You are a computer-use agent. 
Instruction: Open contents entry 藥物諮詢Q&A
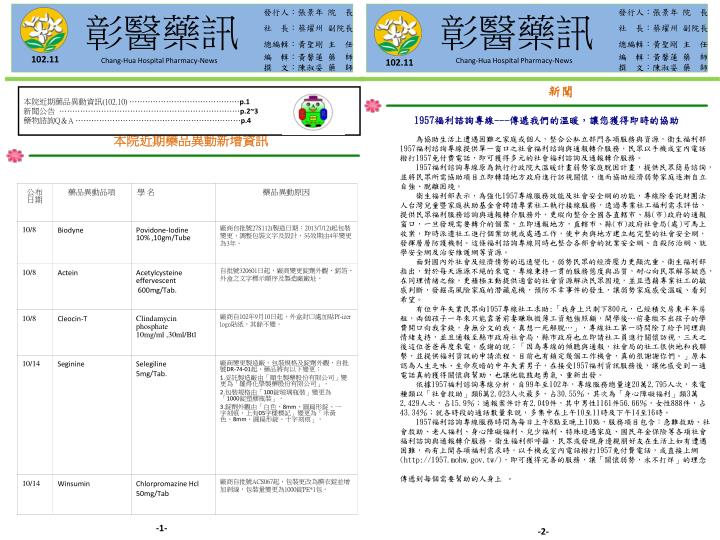[48, 121]
